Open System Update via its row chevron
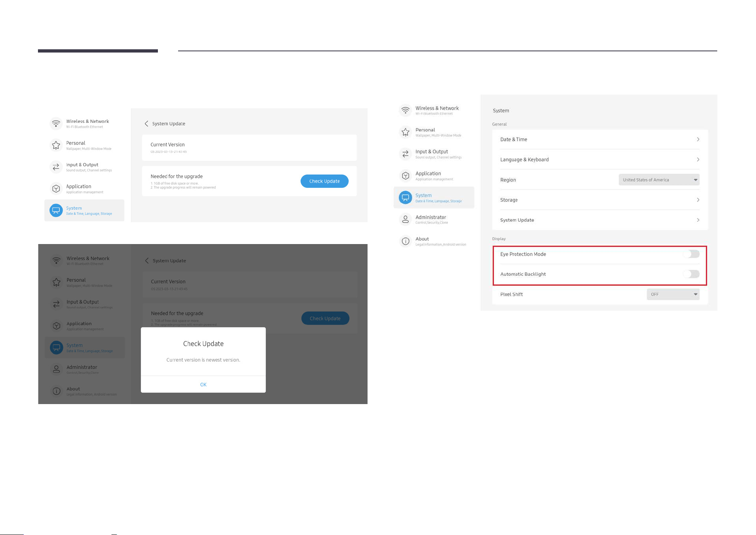The width and height of the screenshot is (756, 535). (698, 220)
